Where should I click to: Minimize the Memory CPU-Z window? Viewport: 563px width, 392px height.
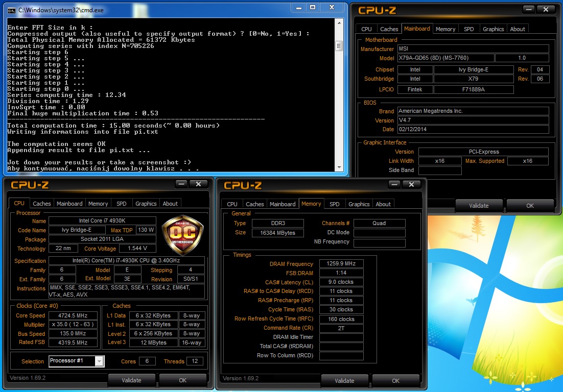394,184
